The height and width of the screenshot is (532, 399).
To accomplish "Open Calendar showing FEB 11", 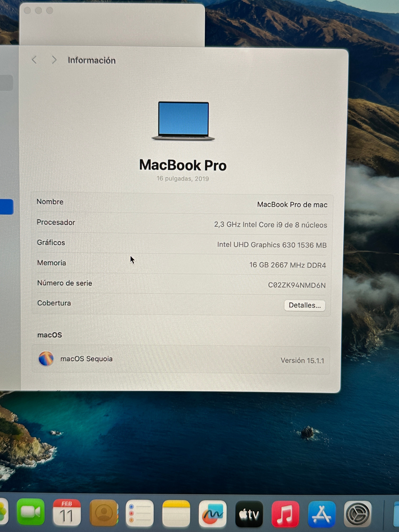I will point(67,512).
